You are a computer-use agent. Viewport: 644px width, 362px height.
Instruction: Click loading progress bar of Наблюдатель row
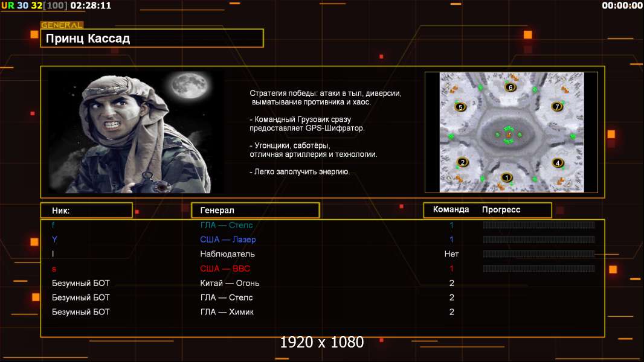coord(539,254)
